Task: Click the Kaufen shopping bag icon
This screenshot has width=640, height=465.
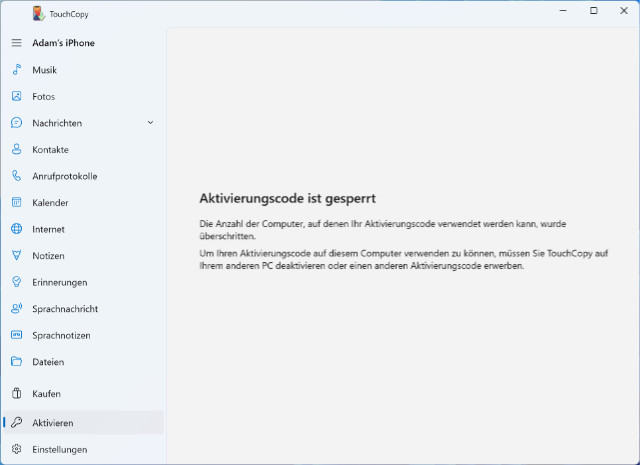Action: 16,394
